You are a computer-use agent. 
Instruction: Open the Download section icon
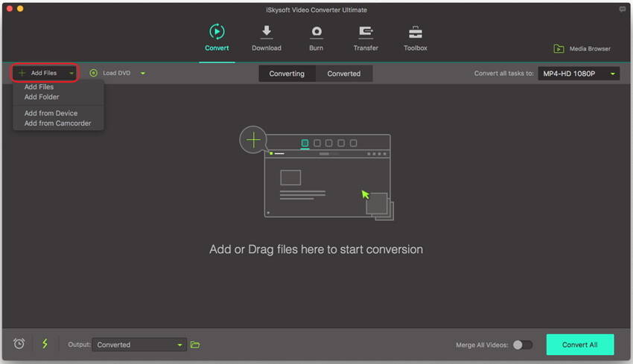point(266,33)
